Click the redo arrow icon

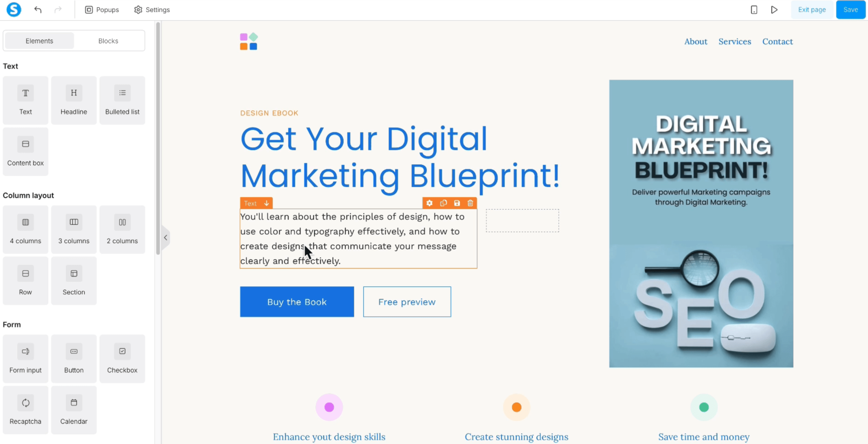(58, 10)
